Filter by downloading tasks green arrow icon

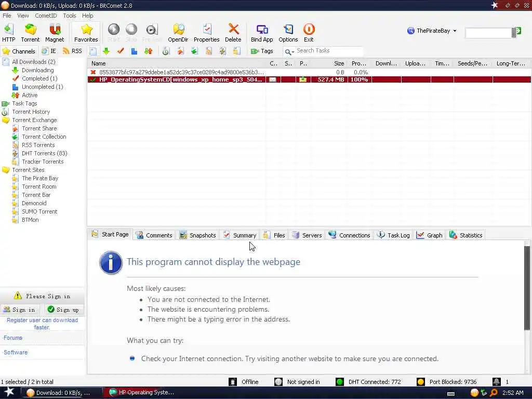[106, 51]
